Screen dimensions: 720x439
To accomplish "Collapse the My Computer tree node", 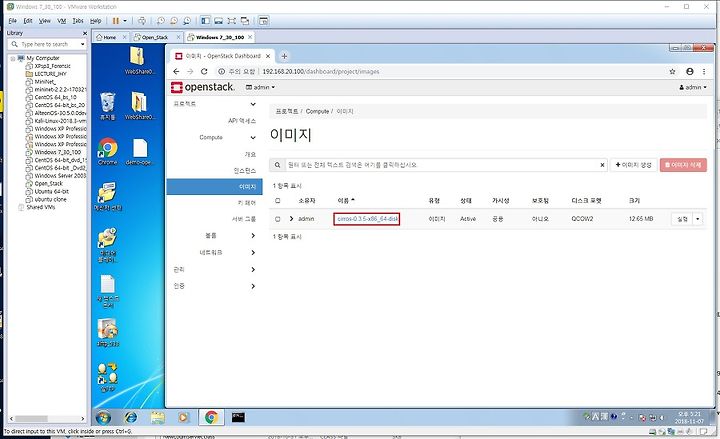I will [x=13, y=58].
